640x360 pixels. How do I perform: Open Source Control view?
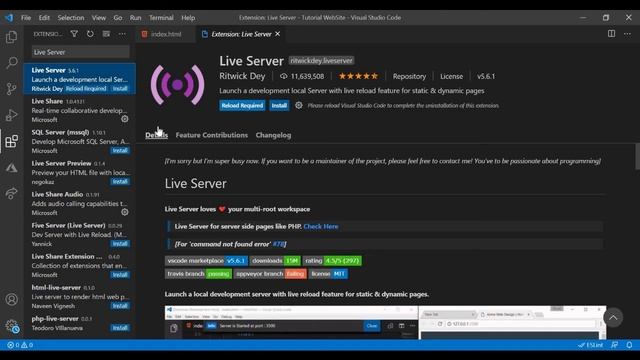tap(11, 89)
